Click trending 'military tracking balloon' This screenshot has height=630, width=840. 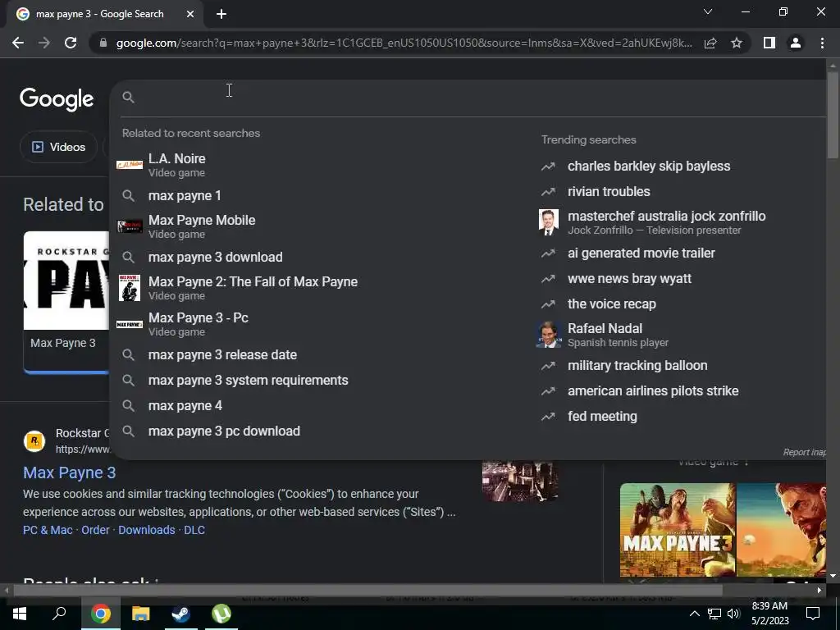tap(637, 365)
